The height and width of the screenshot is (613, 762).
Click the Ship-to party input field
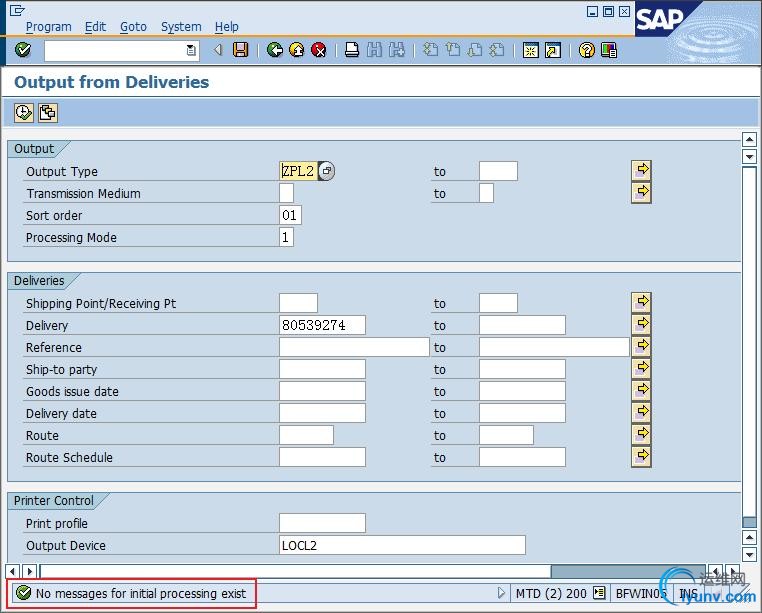(x=322, y=369)
